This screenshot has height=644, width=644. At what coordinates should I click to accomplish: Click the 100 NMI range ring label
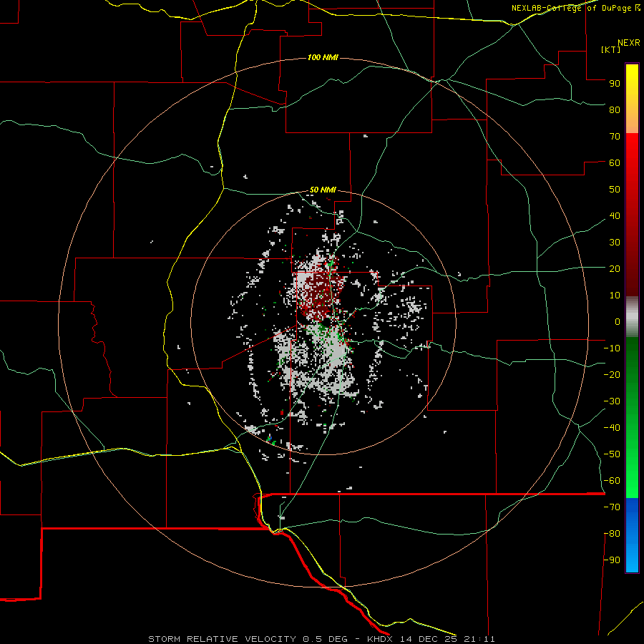[x=323, y=57]
